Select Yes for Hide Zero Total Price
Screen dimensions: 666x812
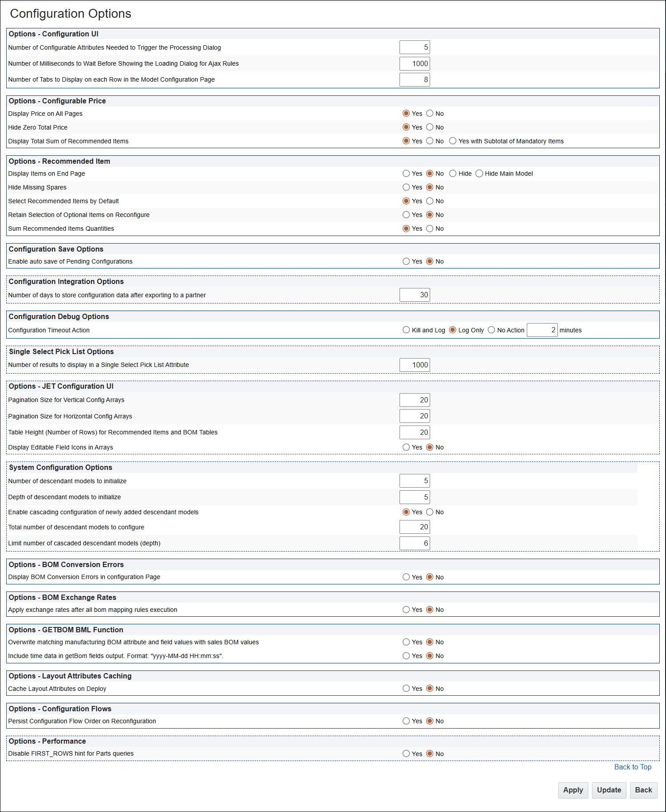[x=406, y=127]
